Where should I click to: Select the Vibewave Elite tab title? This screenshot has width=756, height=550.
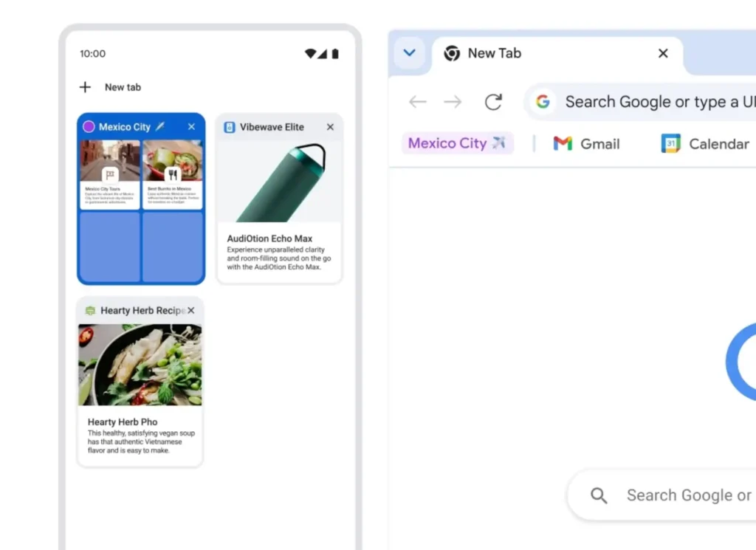coord(272,127)
